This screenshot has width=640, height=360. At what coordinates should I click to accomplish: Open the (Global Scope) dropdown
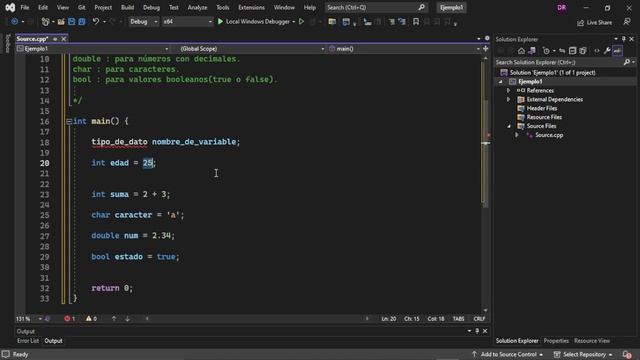click(252, 49)
